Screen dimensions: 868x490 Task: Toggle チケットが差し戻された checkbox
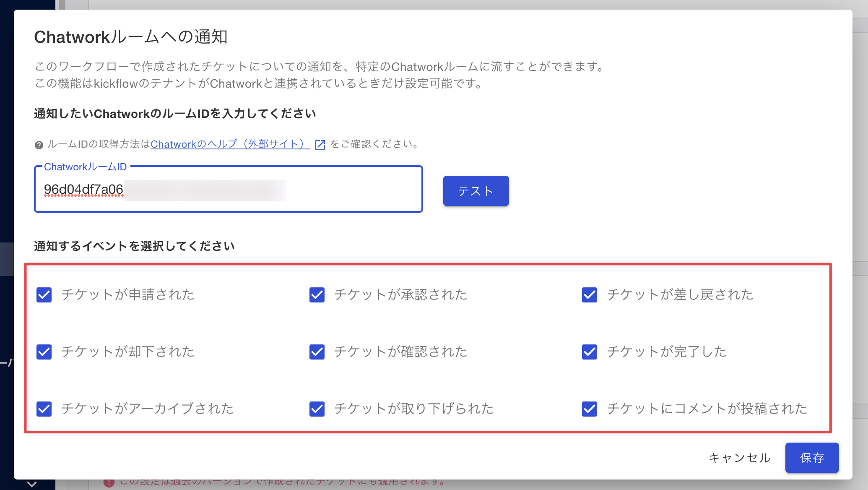(x=590, y=295)
